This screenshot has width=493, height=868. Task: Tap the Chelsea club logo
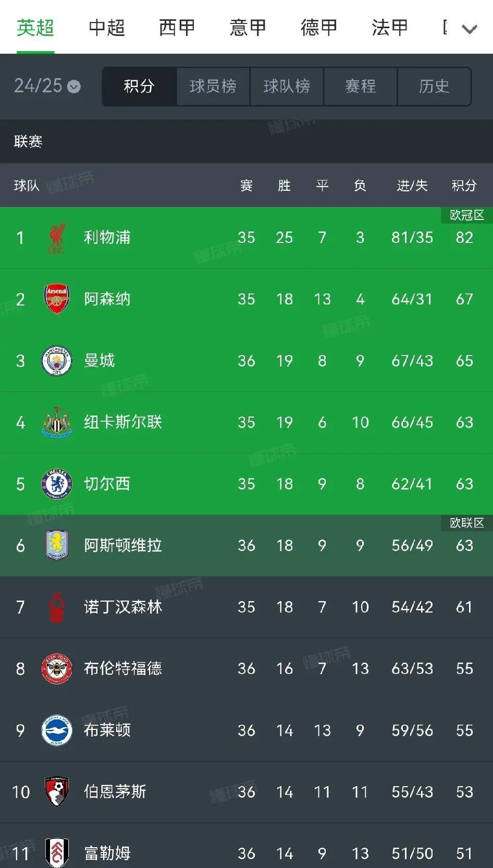(57, 484)
